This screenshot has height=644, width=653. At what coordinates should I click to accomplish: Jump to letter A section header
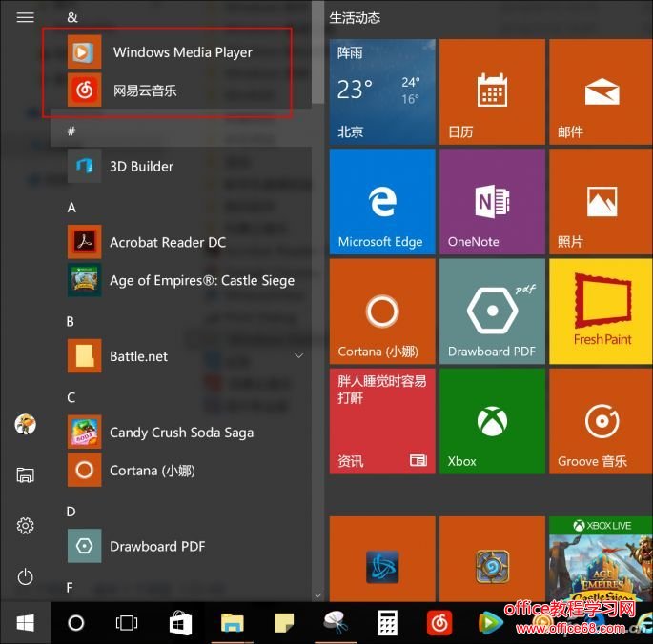coord(71,208)
